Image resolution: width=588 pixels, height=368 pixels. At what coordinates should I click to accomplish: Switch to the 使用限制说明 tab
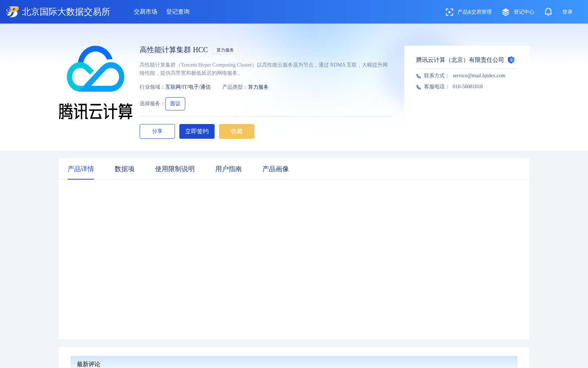175,169
